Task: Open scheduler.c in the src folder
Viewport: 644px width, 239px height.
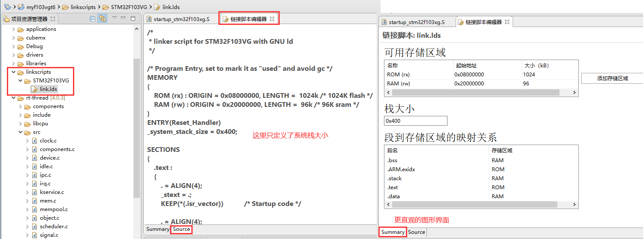Action: pyautogui.click(x=54, y=227)
